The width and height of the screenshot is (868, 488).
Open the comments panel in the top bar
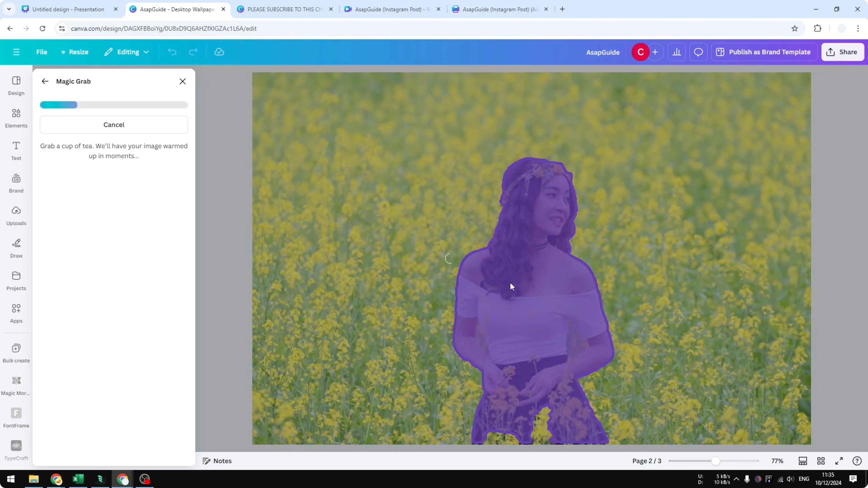698,52
